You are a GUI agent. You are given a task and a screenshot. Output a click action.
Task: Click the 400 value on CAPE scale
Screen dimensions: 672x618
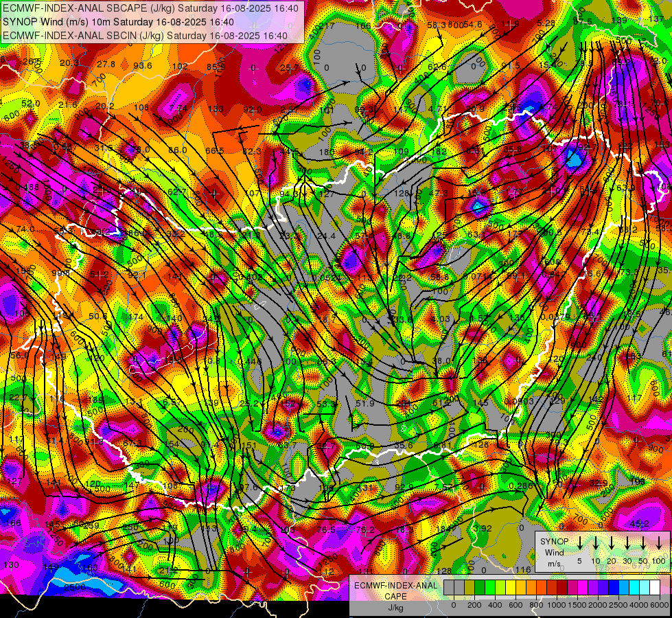click(495, 605)
